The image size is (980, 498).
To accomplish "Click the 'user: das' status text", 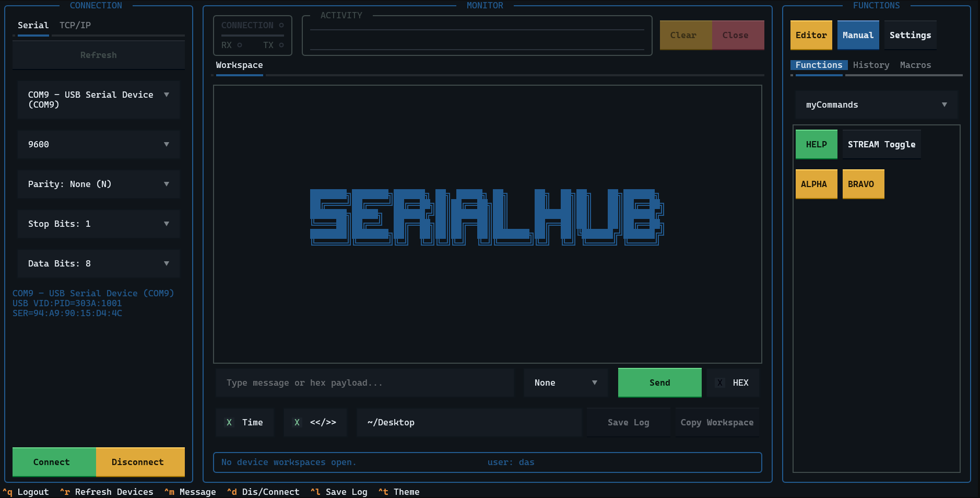I will 511,462.
